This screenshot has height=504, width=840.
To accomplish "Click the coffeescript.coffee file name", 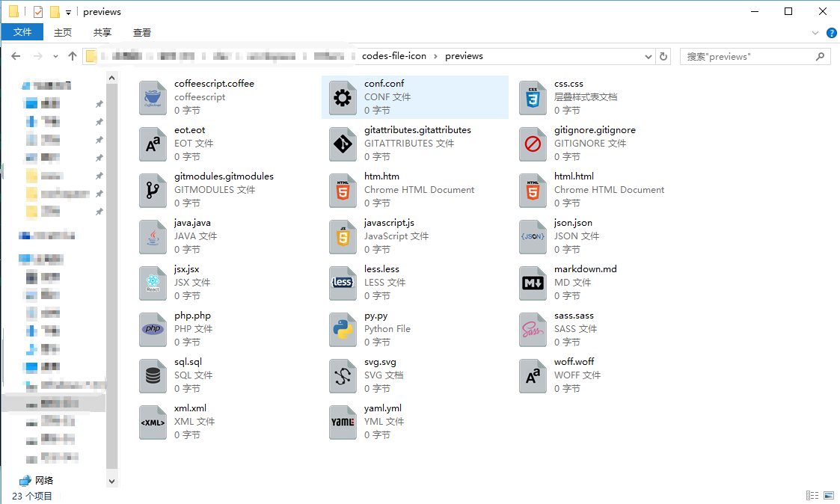I will tap(214, 84).
